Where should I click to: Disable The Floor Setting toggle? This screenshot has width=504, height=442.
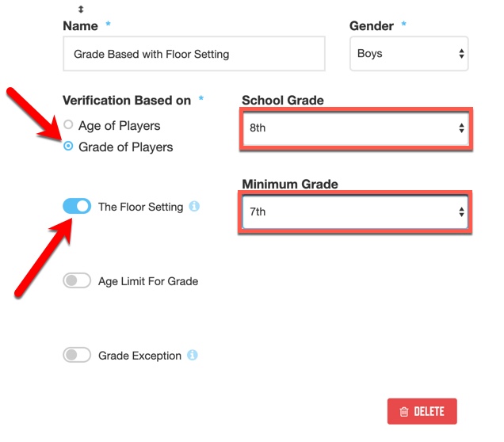pos(77,206)
